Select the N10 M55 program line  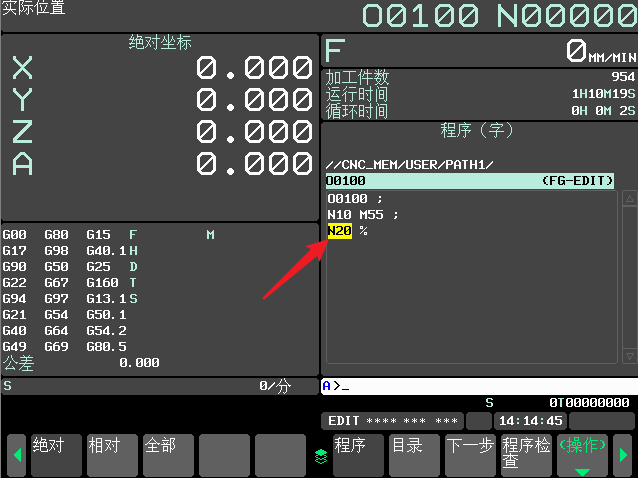pos(363,214)
